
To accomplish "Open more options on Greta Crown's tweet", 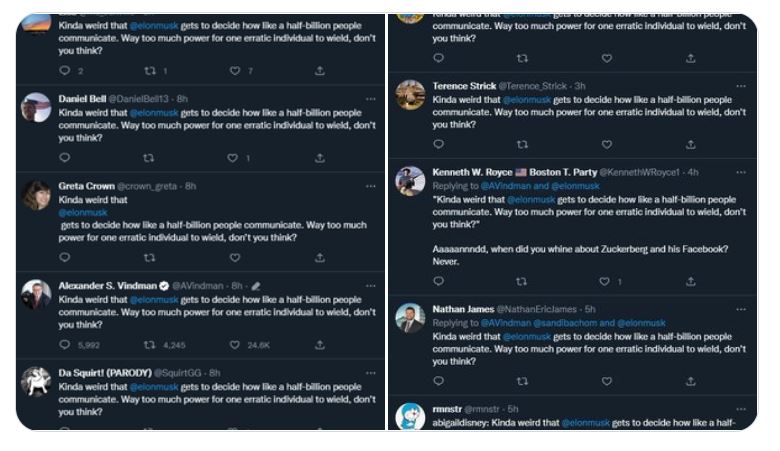I will tap(370, 186).
